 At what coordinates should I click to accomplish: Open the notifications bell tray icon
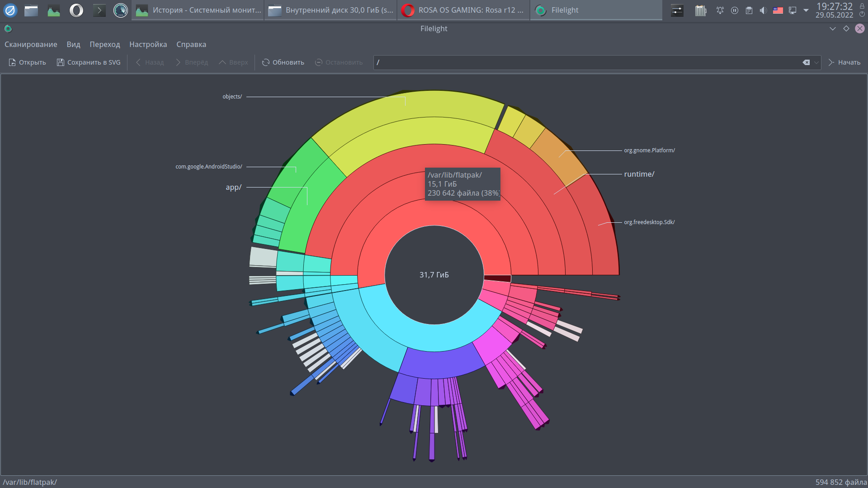pyautogui.click(x=720, y=10)
